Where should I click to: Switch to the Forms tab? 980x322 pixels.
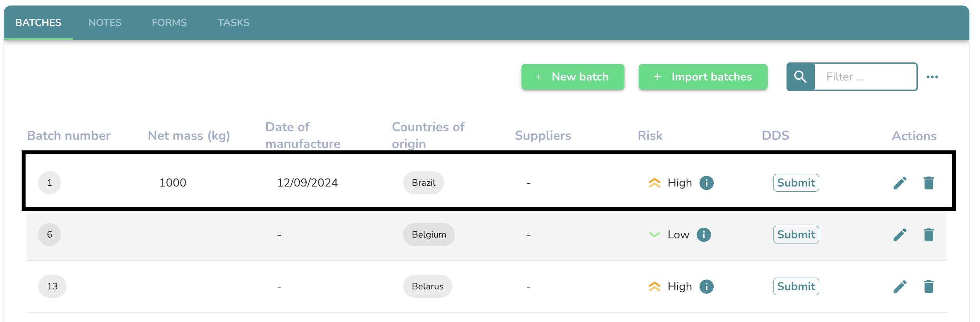[169, 23]
